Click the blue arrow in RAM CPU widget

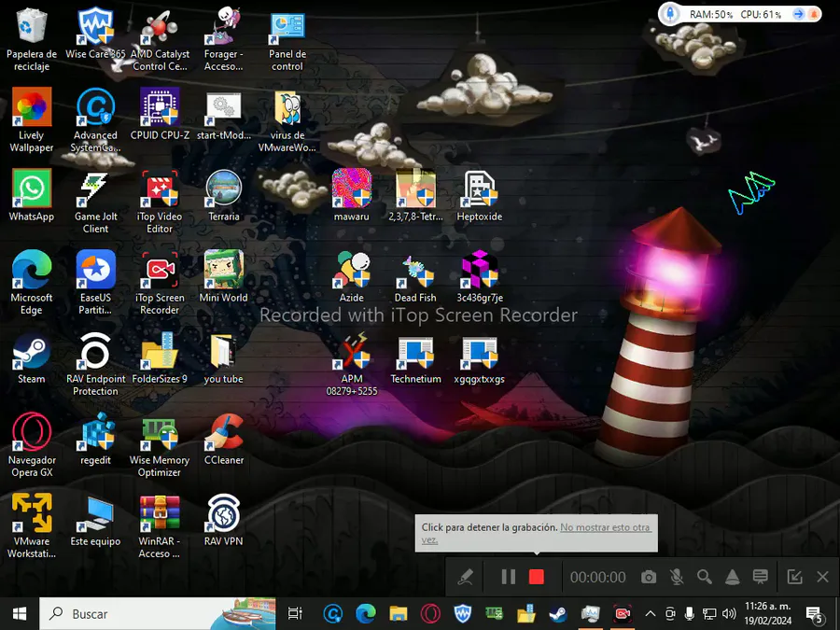pyautogui.click(x=798, y=14)
